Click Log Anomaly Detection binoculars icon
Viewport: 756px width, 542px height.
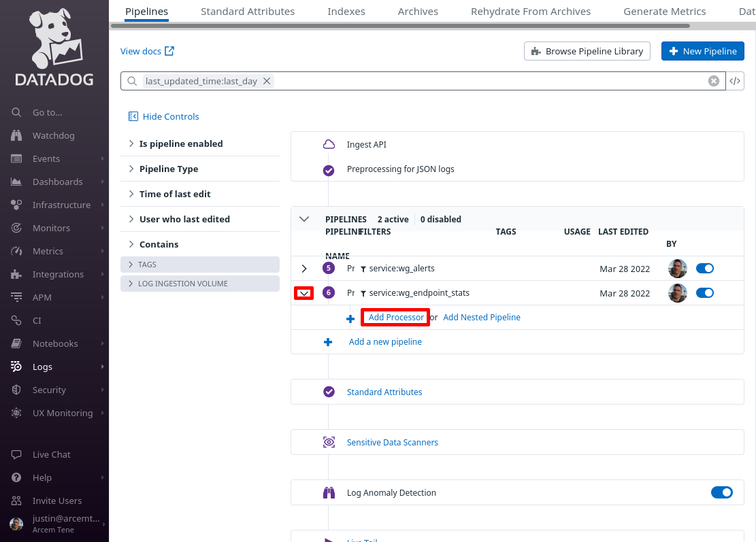[329, 492]
